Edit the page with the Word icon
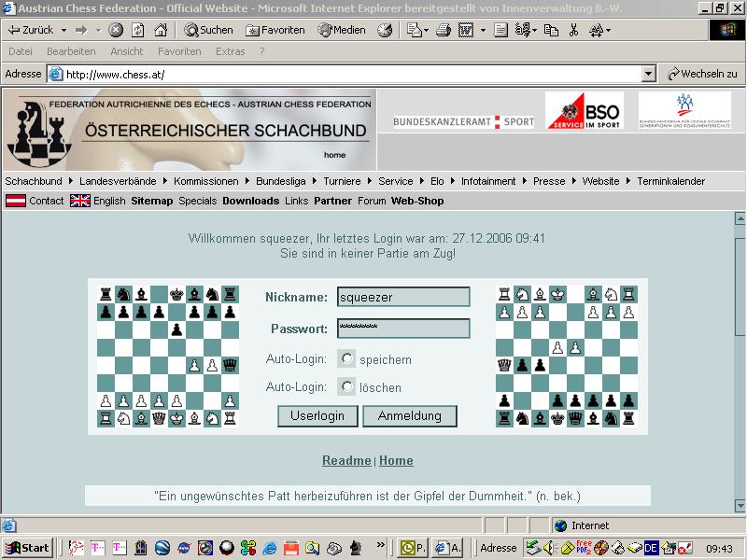The image size is (747, 560). pos(465,31)
